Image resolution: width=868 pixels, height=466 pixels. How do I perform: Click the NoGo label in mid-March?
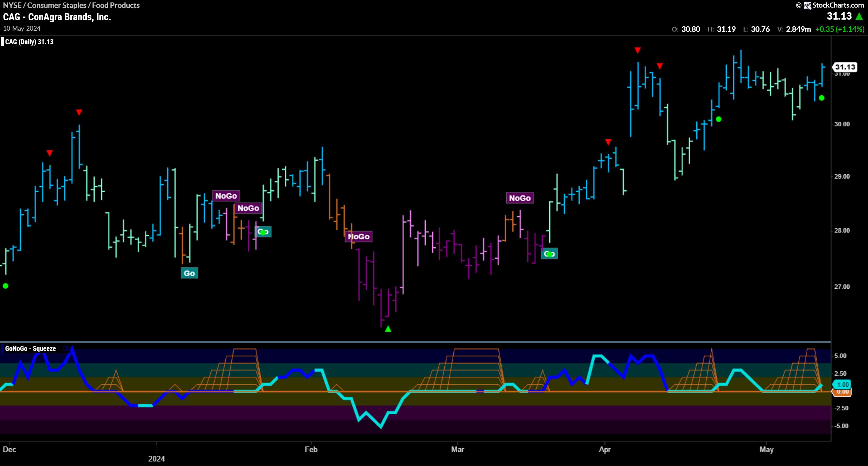point(520,198)
